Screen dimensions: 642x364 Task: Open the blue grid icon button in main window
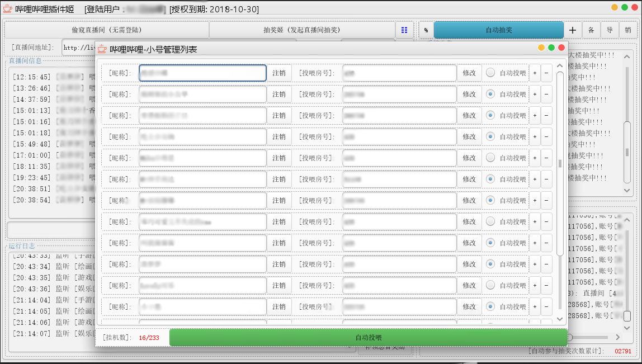[404, 30]
